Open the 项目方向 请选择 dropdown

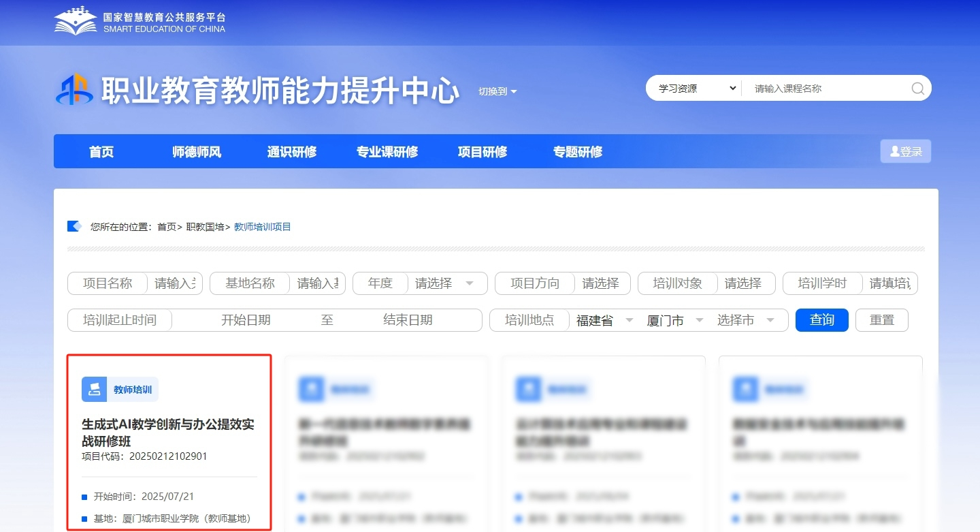click(602, 283)
